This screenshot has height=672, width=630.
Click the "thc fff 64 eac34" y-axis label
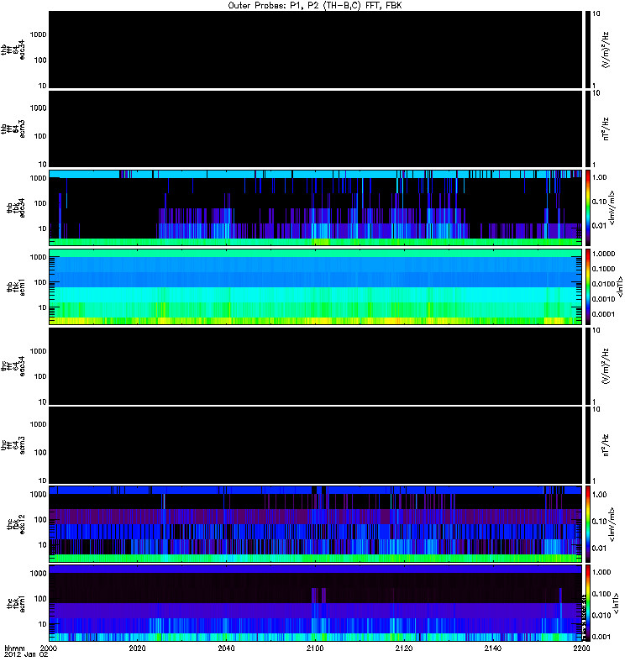click(13, 366)
